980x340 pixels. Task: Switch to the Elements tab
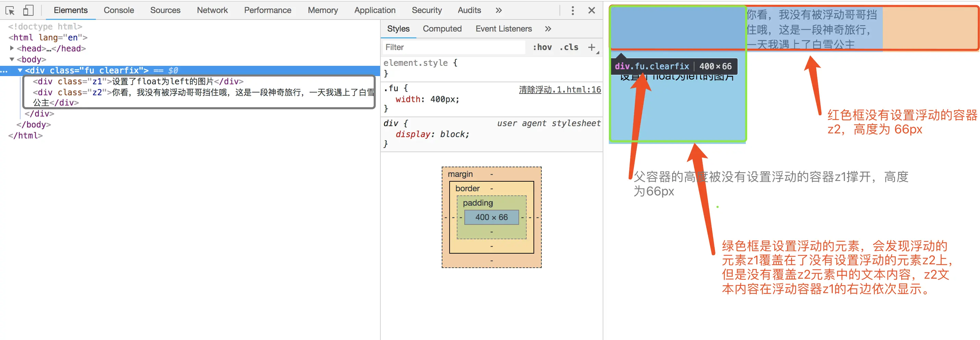pyautogui.click(x=71, y=10)
